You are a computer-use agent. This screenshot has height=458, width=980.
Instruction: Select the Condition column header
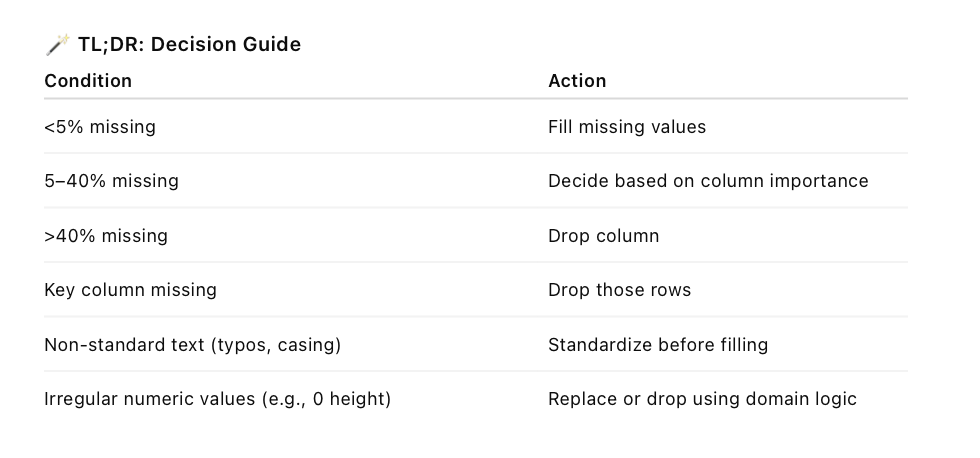click(x=88, y=81)
